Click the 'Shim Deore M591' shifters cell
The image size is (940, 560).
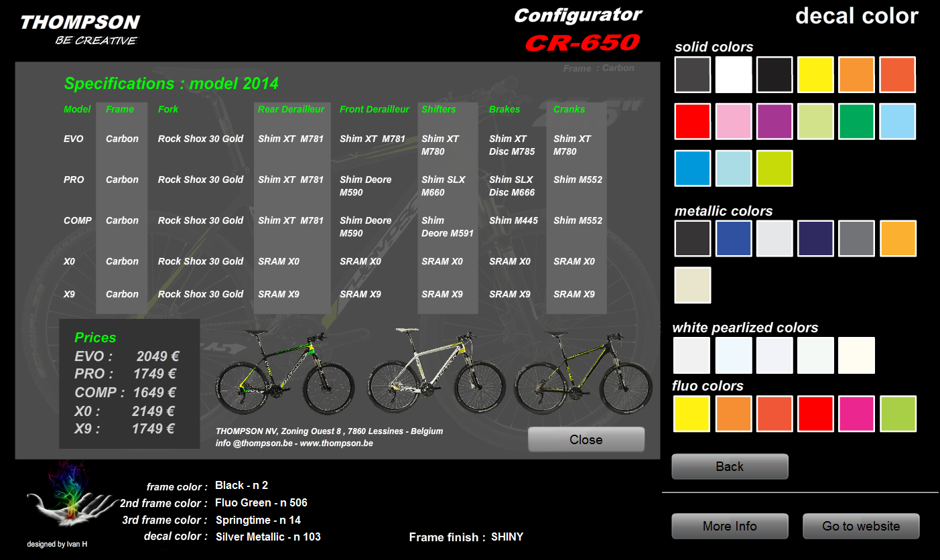[448, 227]
